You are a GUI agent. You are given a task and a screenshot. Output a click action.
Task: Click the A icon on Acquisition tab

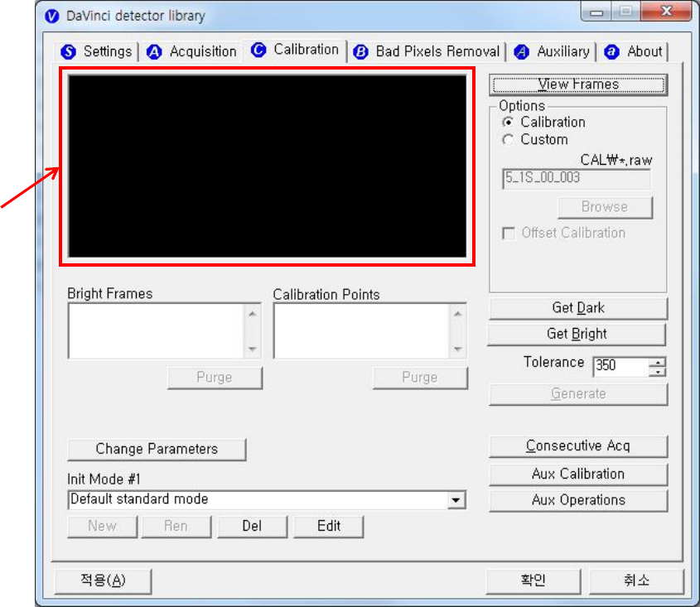coord(154,52)
